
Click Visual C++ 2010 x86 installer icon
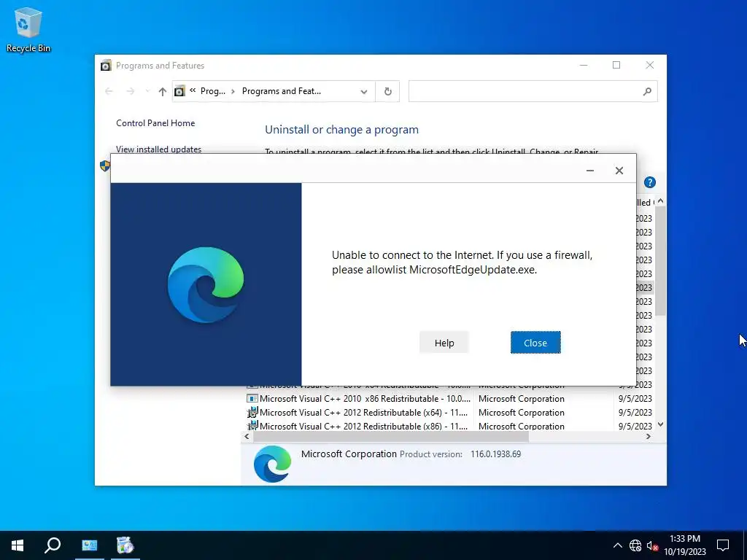[x=252, y=399]
